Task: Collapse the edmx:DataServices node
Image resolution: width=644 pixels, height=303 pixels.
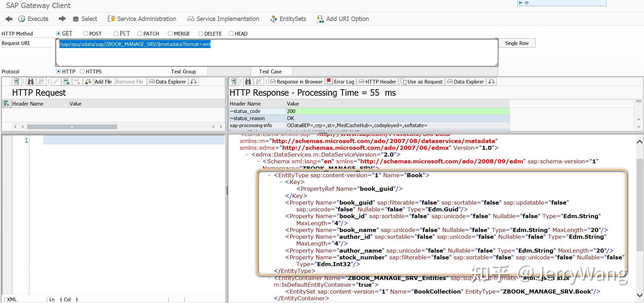Action: click(x=247, y=155)
